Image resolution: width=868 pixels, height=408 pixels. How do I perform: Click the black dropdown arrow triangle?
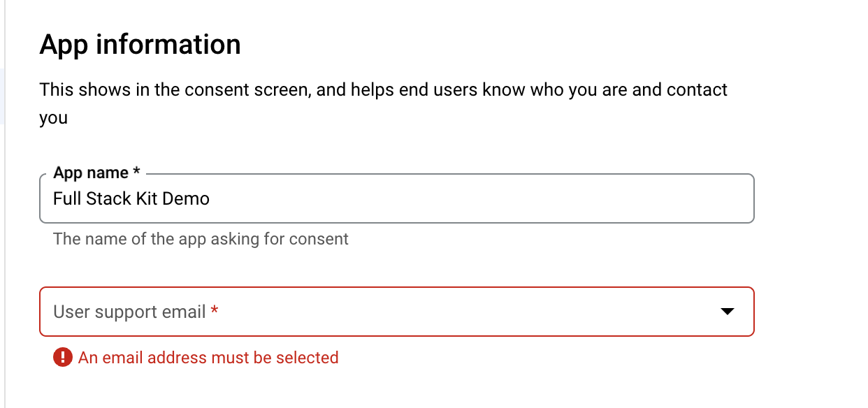pos(728,312)
